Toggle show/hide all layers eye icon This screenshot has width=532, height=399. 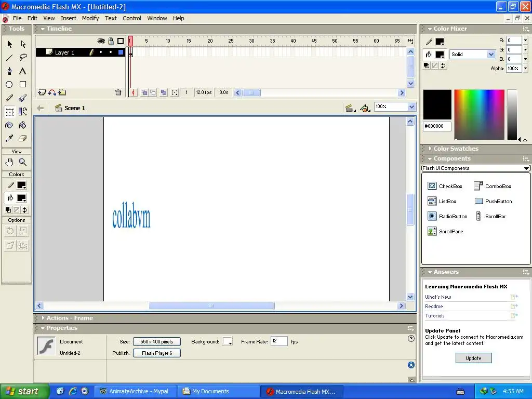tap(101, 41)
